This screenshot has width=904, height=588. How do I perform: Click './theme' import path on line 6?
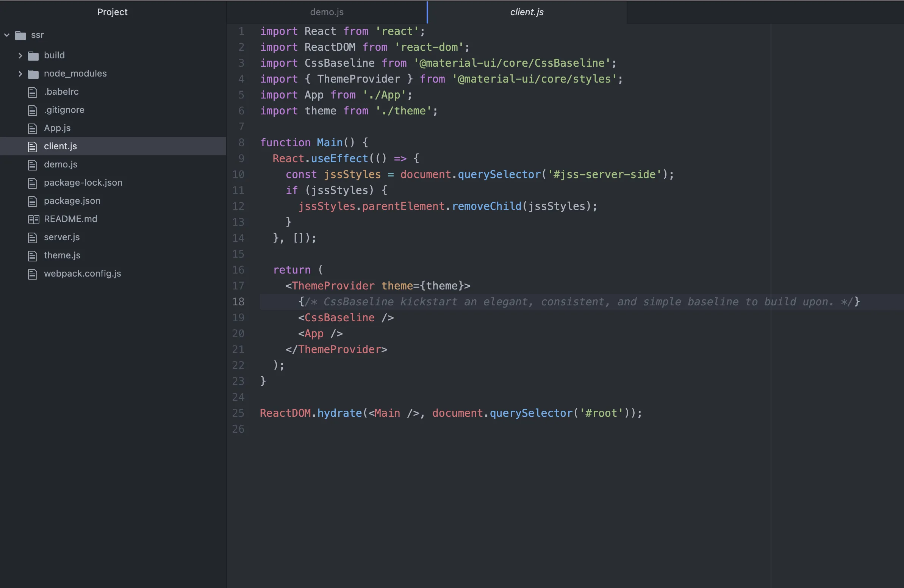[x=404, y=111]
